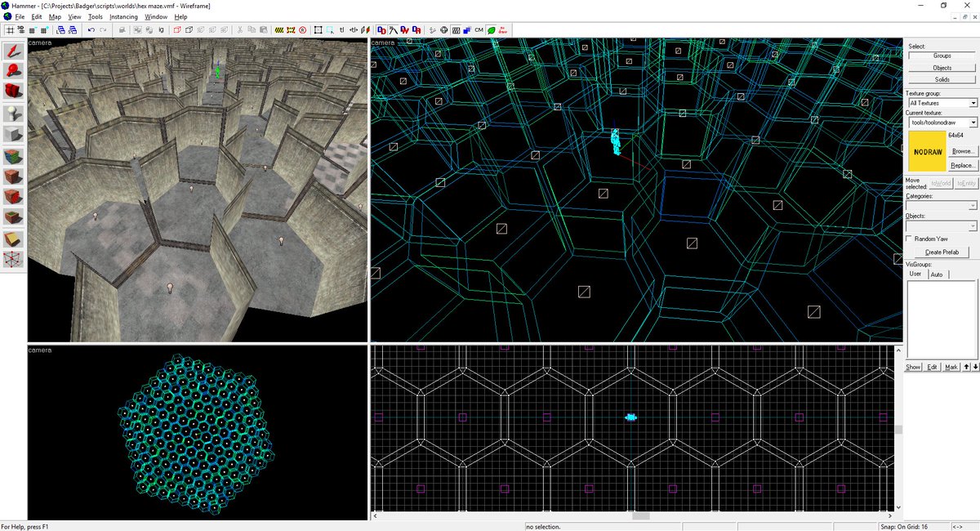Click the toEntity button
This screenshot has height=531, width=980.
coord(966,183)
